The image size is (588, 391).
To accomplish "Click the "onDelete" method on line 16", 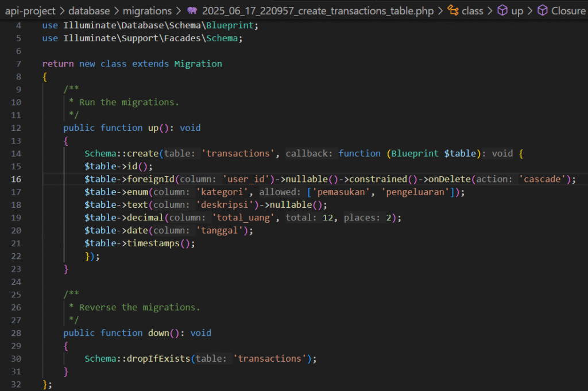I will click(450, 179).
